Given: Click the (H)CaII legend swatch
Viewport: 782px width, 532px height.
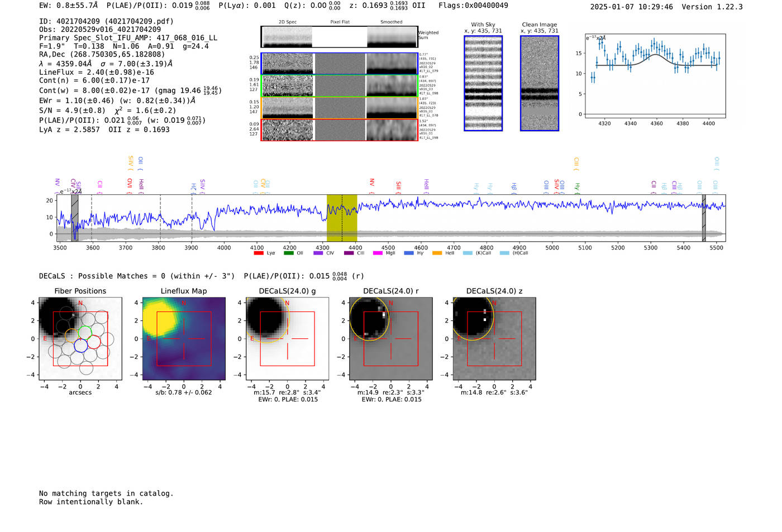Looking at the screenshot, I should point(504,253).
